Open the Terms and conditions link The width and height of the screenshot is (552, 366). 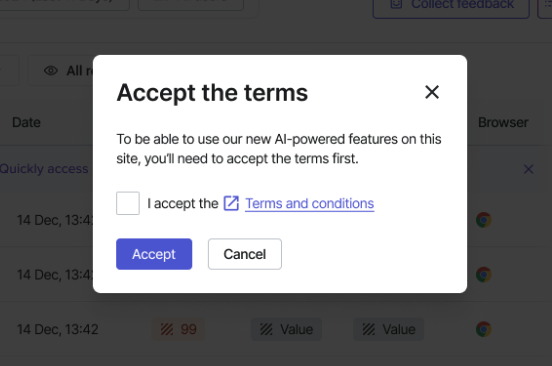(309, 203)
